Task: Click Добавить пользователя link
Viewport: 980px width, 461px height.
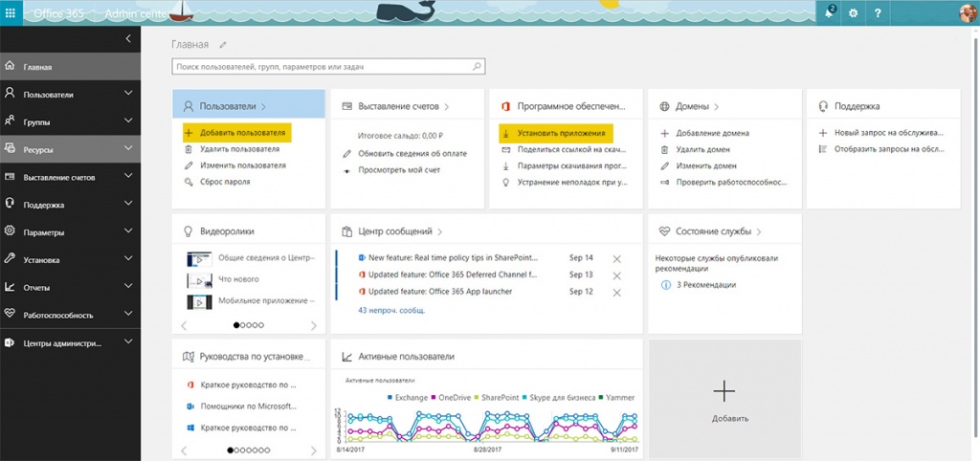Action: 242,133
